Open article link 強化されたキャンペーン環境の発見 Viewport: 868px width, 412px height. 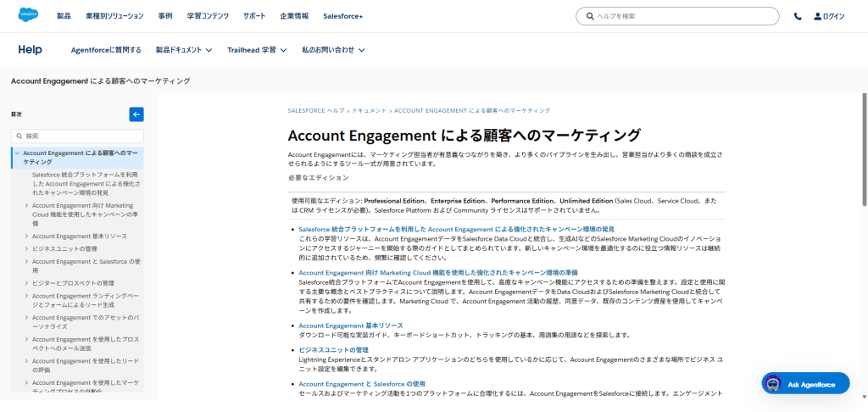[x=457, y=229]
